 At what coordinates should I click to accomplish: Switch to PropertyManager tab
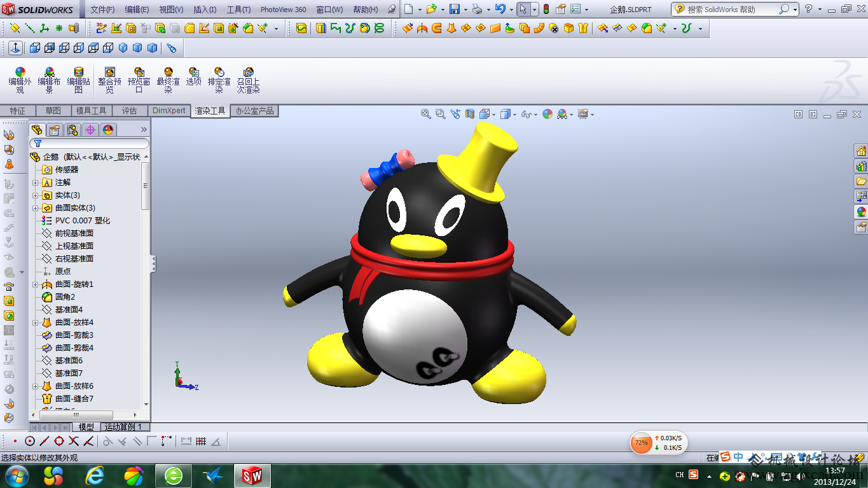coord(55,130)
